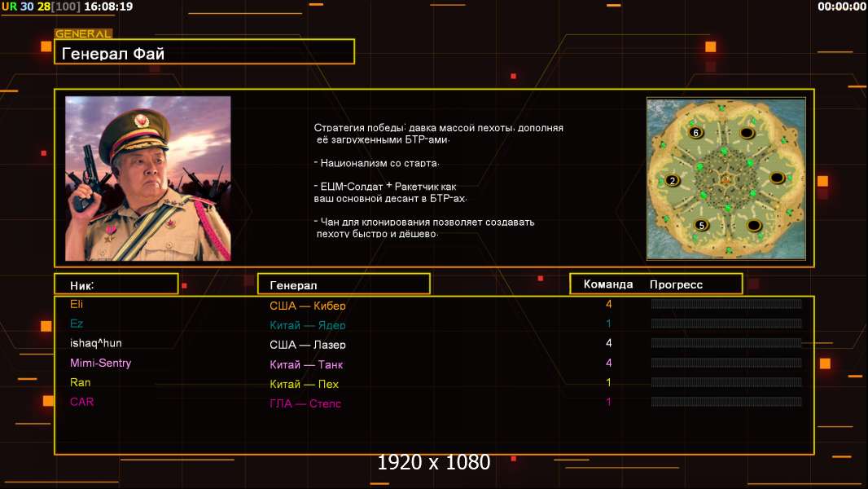Click start position marker 2 on the minimap
Image resolution: width=868 pixels, height=489 pixels.
click(x=673, y=181)
